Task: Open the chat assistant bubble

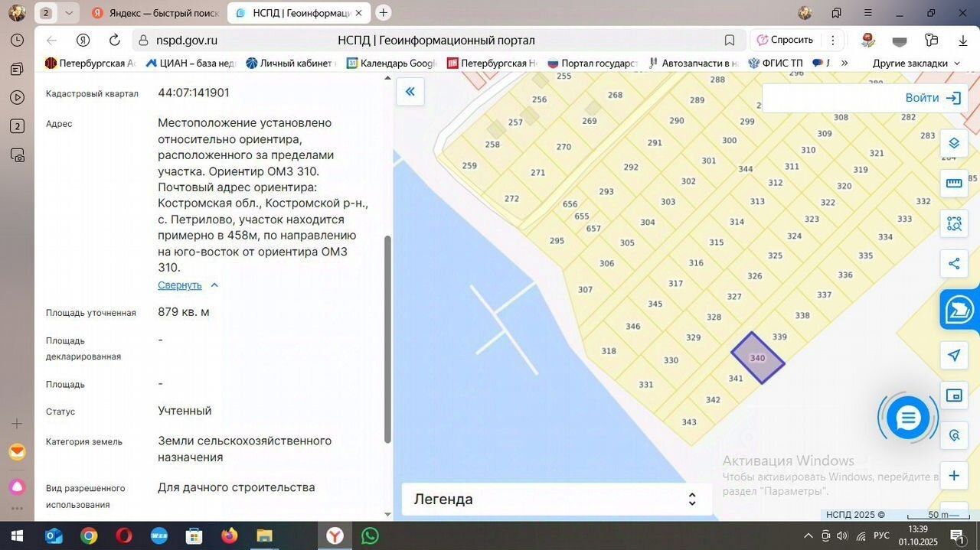Action: click(x=908, y=418)
